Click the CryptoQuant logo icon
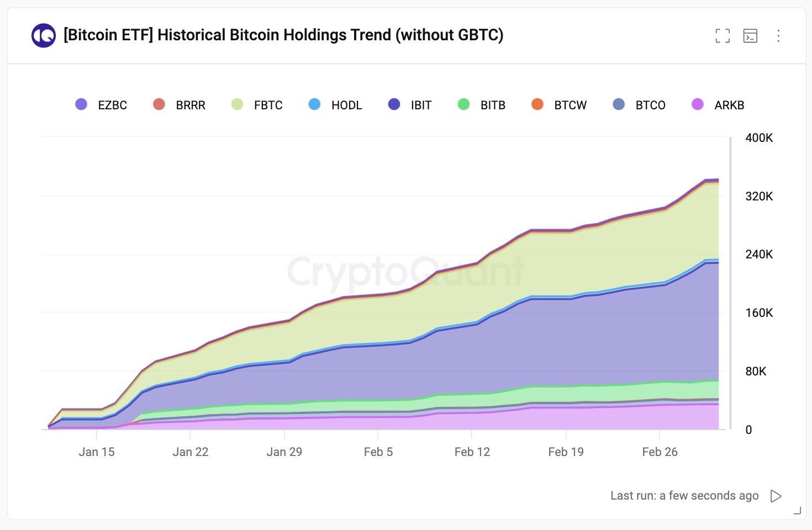Screen dimensions: 812x530 pos(43,36)
